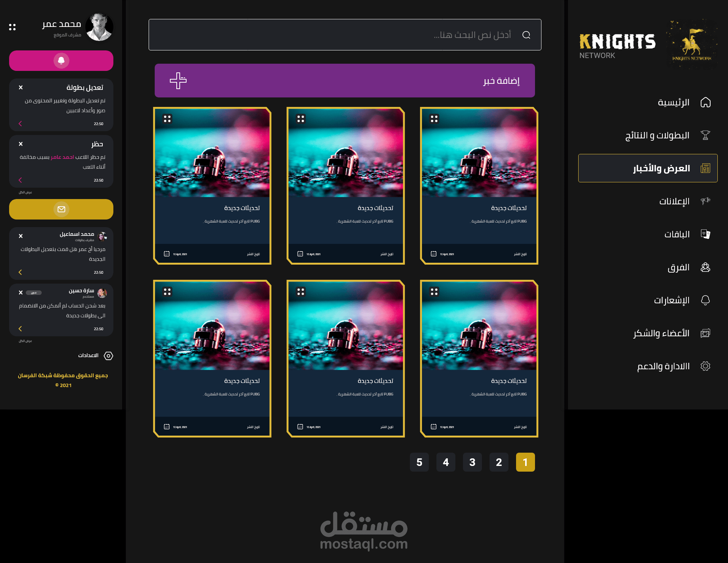Click the plus icon in add news bar
The image size is (728, 563).
point(178,80)
